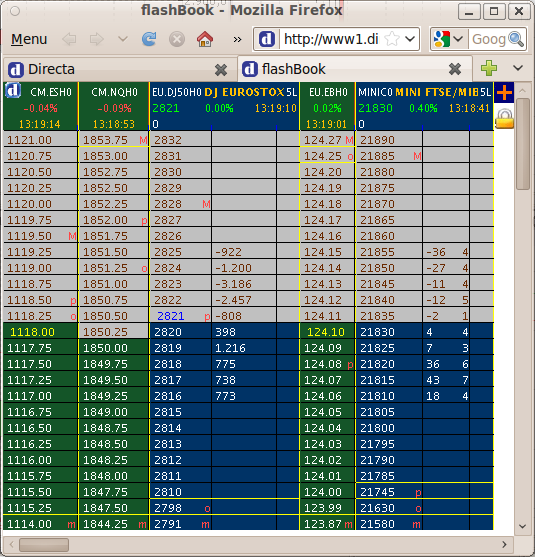The image size is (535, 557).
Task: Click price 1844.25 in the NQH0 column
Action: tap(105, 524)
